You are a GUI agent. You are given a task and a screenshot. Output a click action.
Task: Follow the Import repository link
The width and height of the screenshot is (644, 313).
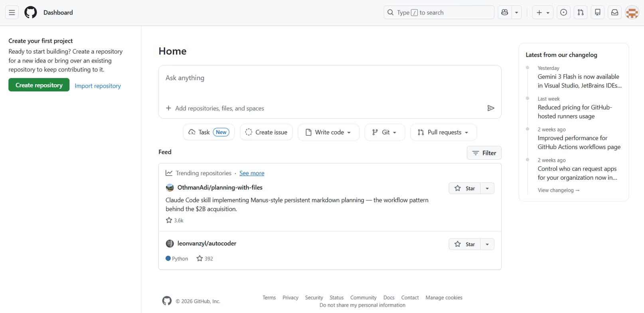(x=98, y=86)
